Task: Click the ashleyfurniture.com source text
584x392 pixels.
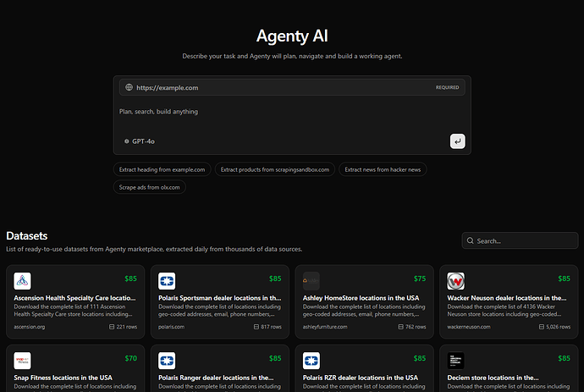Action: (x=325, y=327)
